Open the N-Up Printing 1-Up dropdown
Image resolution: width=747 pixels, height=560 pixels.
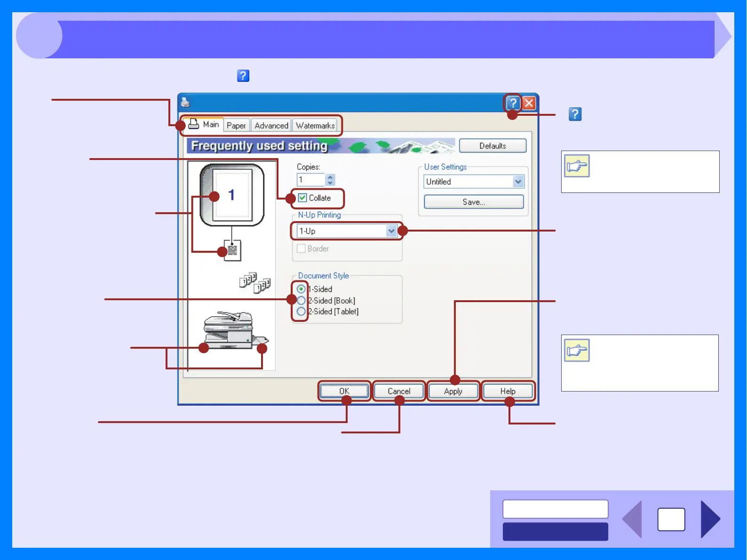coord(347,231)
